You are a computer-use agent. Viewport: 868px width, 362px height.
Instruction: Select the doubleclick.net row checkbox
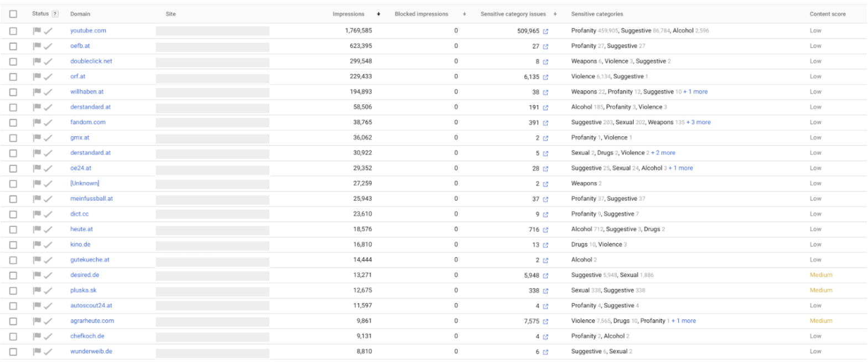click(13, 62)
